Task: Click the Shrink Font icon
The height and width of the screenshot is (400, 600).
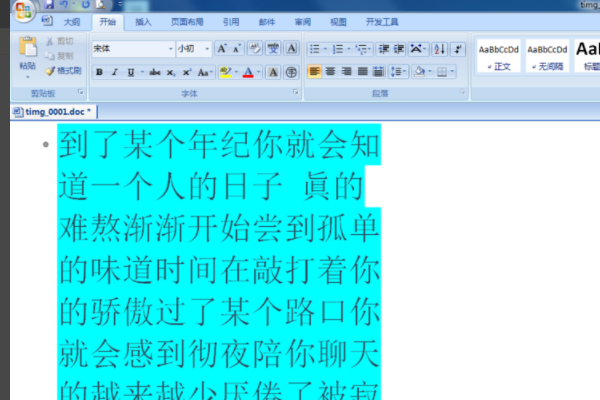Action: pyautogui.click(x=237, y=49)
